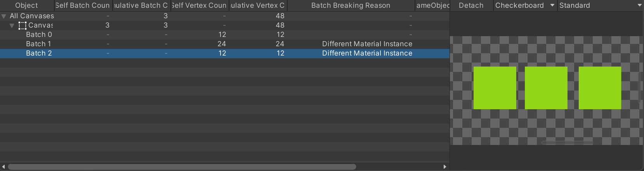Select the highlighted Batch 2 row
The image size is (644, 171).
(225, 53)
